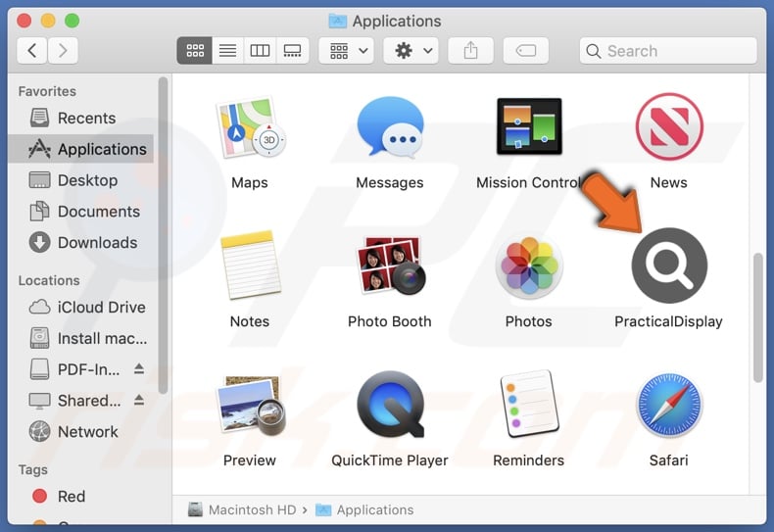This screenshot has width=774, height=532.
Task: Go back with the left arrow button
Action: coord(32,50)
